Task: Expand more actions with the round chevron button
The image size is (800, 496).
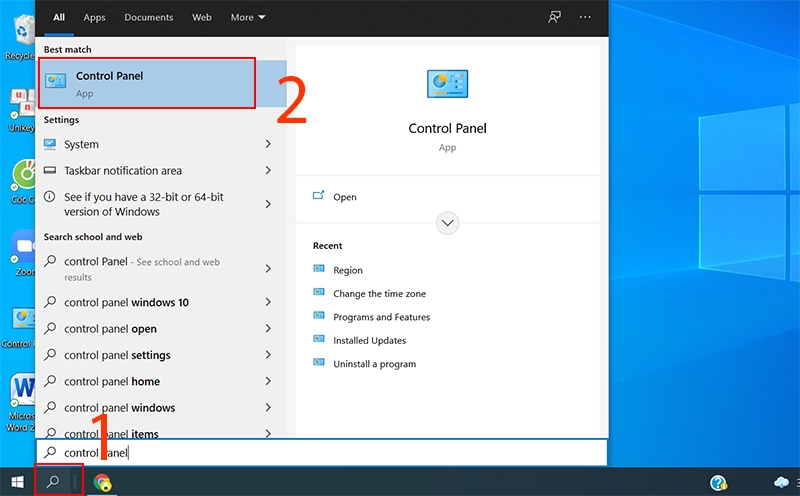Action: (447, 223)
